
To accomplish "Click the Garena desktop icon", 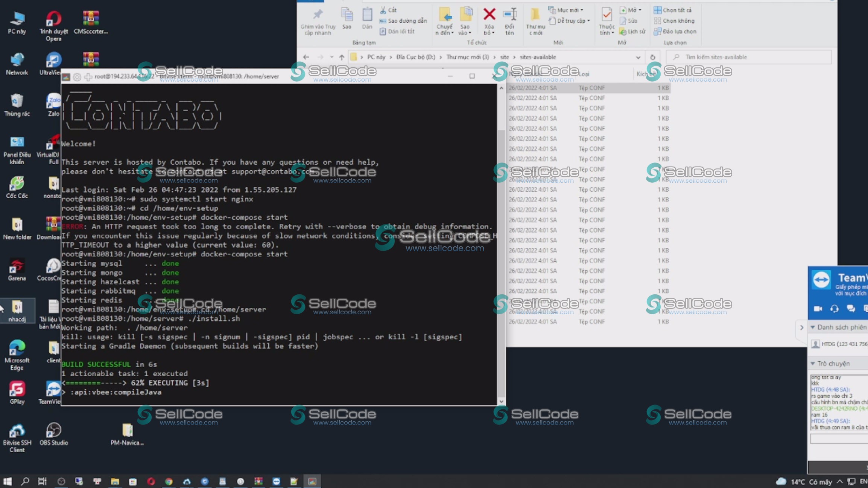I will [x=17, y=267].
